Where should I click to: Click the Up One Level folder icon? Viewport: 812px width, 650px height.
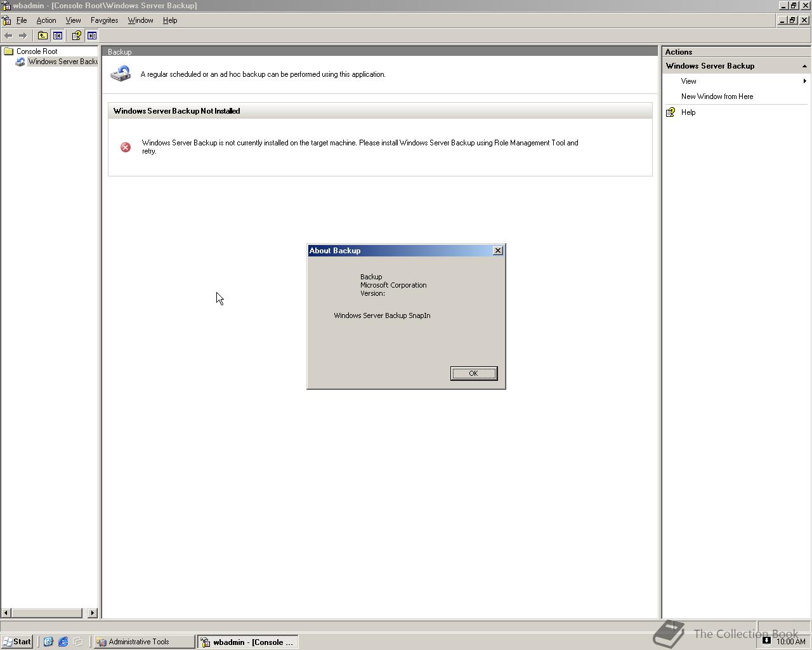[x=43, y=36]
